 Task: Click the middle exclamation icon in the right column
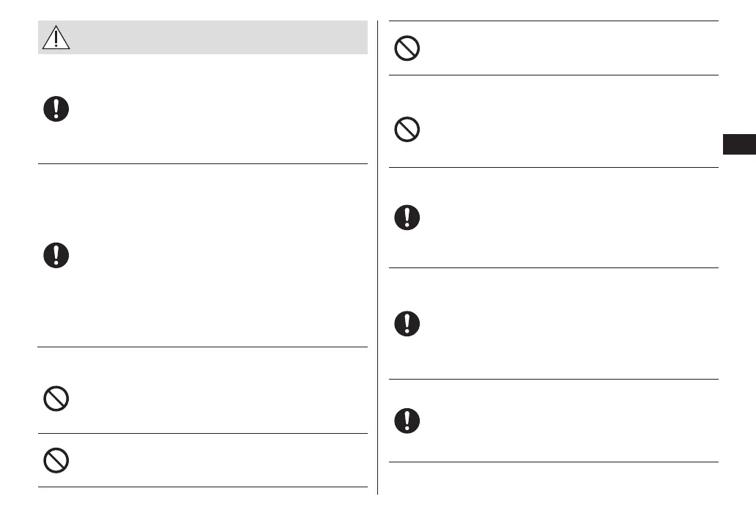click(x=407, y=324)
